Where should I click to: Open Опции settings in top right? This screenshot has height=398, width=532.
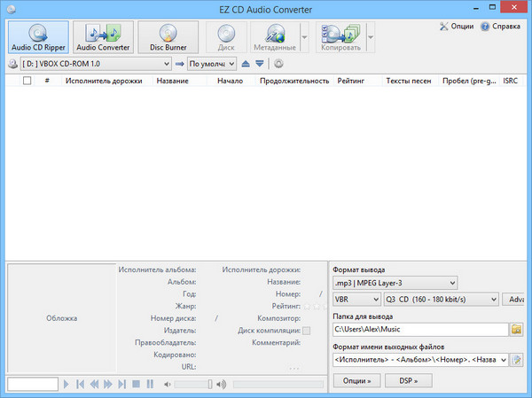pos(457,27)
